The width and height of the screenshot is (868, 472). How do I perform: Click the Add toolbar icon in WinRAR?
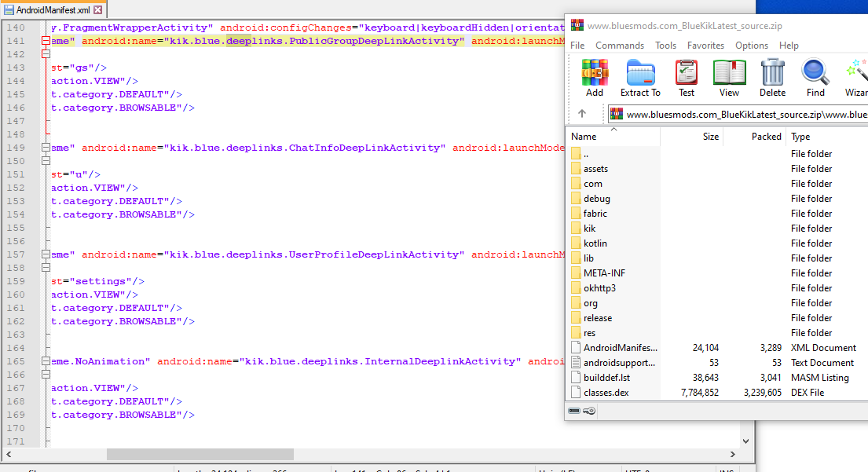tap(594, 78)
